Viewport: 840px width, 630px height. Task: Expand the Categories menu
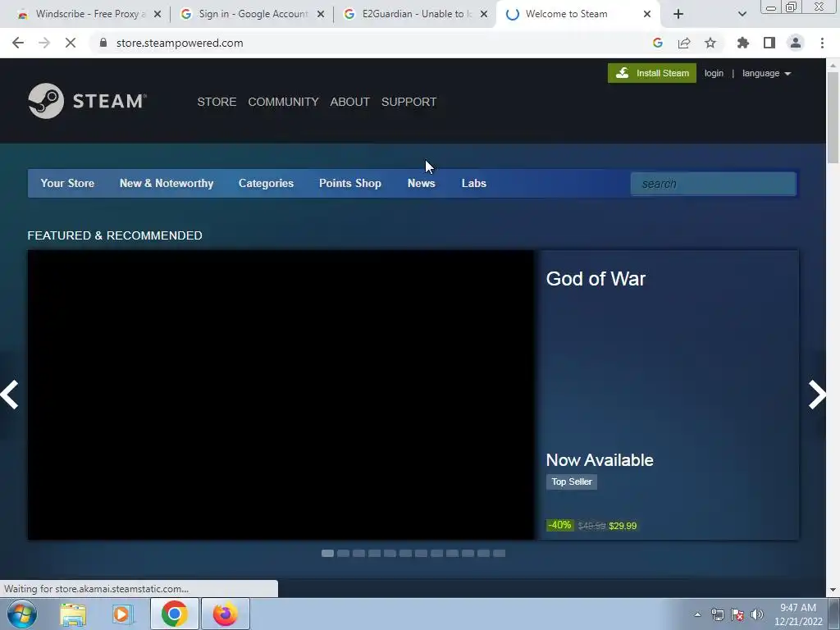(x=267, y=183)
